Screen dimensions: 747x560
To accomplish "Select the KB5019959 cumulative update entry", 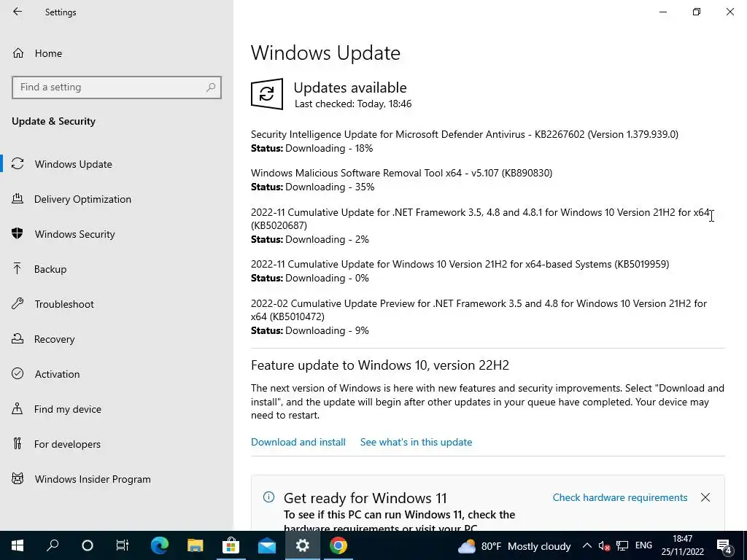I will [460, 264].
